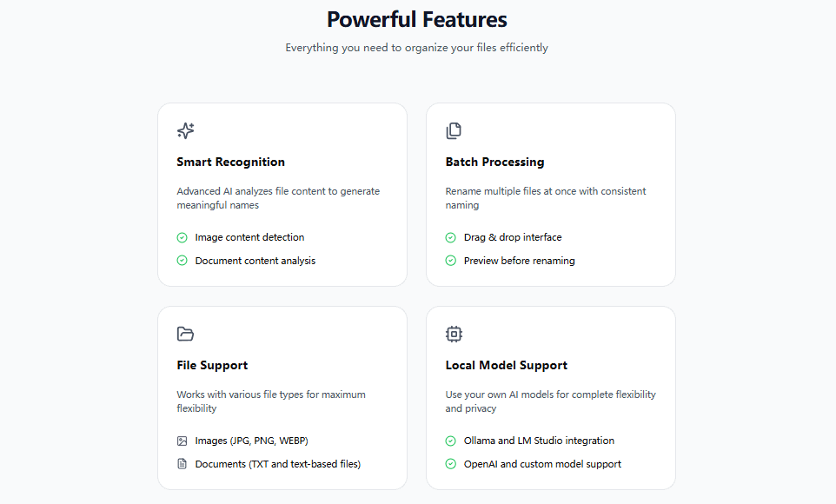Click the check icon beside Ollama and LM Studio integration
The width and height of the screenshot is (836, 504).
451,441
